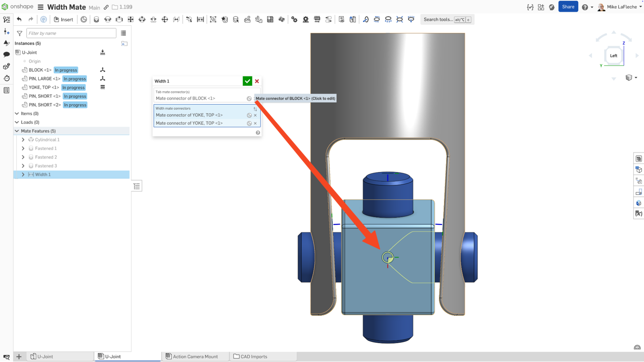The height and width of the screenshot is (362, 644).
Task: Toggle the fixed state icon next to U-Joint
Action: (103, 52)
